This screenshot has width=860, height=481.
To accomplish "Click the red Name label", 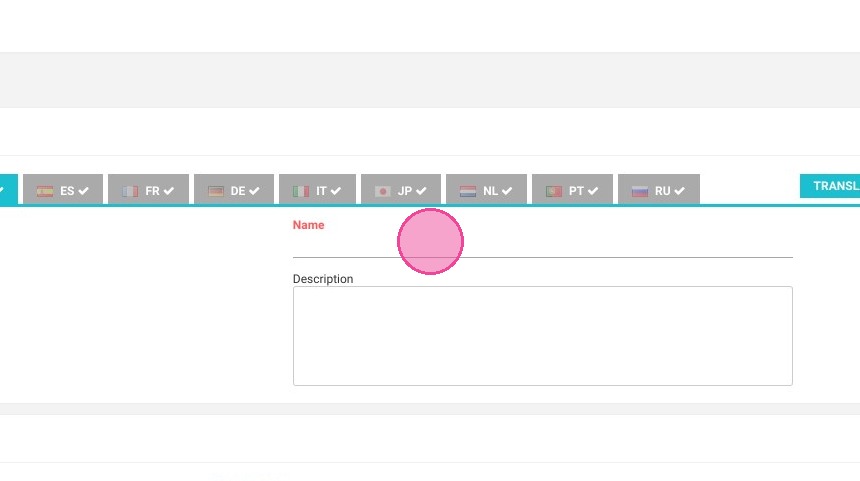I will (x=308, y=225).
